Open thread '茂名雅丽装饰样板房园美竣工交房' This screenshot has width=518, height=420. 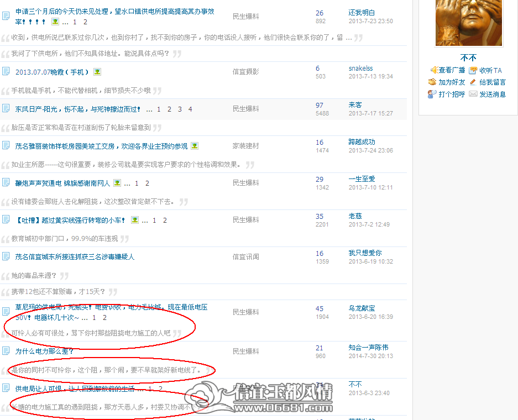click(x=101, y=146)
